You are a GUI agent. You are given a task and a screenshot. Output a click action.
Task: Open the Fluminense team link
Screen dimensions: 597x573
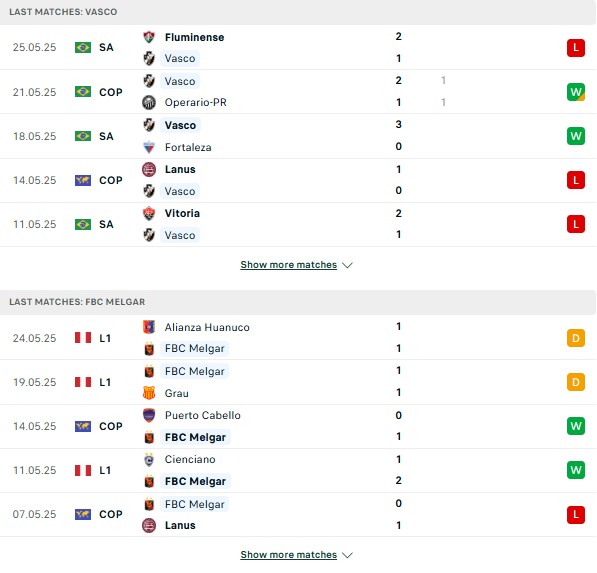(x=194, y=37)
